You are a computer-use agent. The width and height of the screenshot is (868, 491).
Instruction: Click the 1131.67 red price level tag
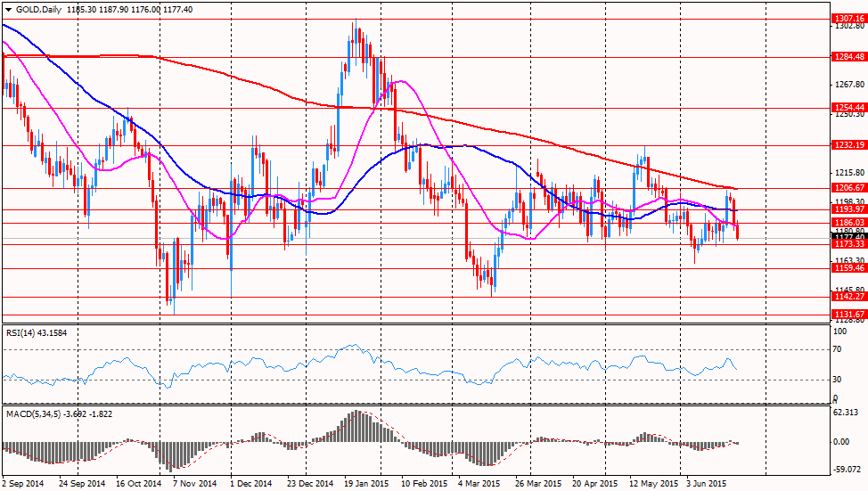(849, 315)
